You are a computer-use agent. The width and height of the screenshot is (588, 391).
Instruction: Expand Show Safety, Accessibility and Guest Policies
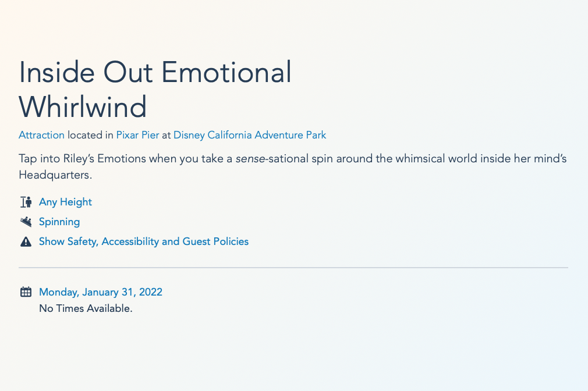[x=143, y=241]
